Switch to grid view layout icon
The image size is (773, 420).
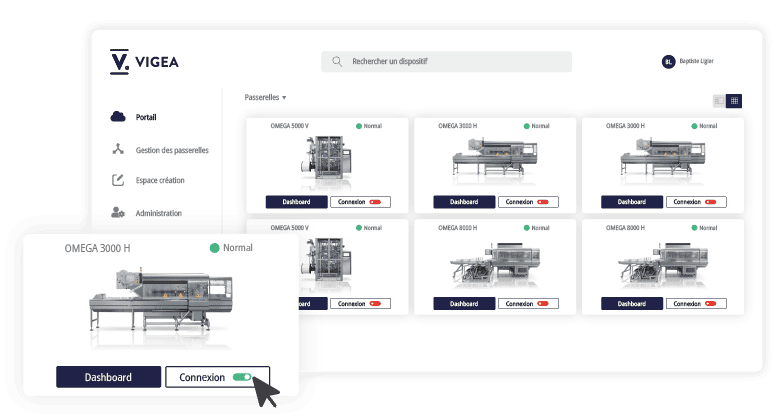point(734,101)
